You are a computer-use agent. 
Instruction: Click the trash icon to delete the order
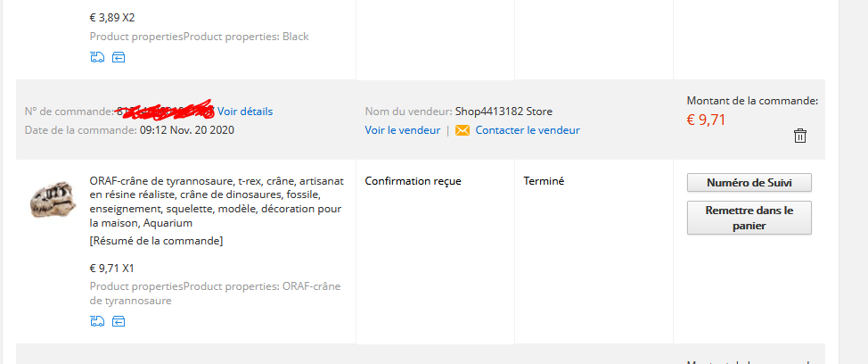point(800,136)
